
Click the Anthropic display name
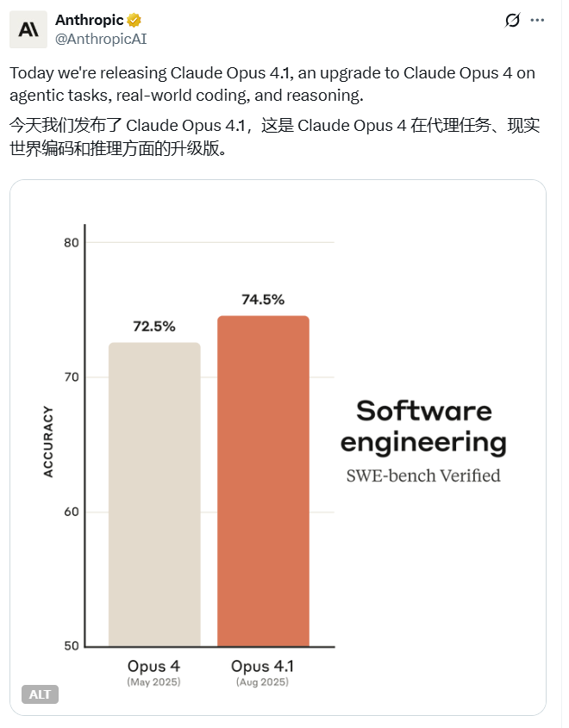click(x=89, y=19)
